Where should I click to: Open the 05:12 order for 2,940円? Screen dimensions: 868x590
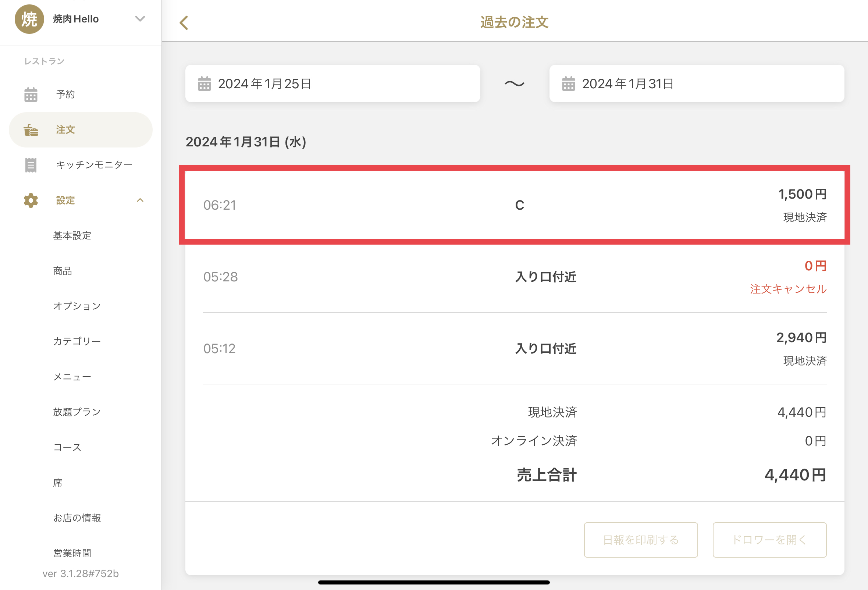click(x=514, y=348)
